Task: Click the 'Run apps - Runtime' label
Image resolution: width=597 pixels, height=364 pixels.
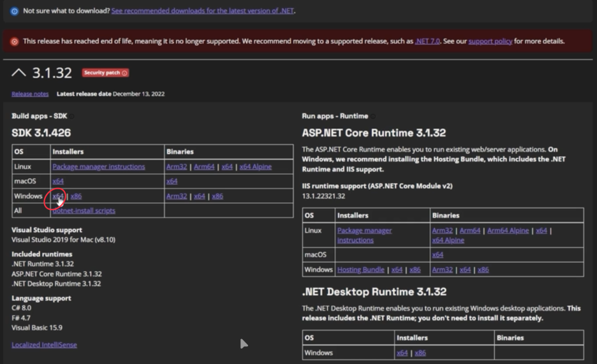Action: point(335,116)
